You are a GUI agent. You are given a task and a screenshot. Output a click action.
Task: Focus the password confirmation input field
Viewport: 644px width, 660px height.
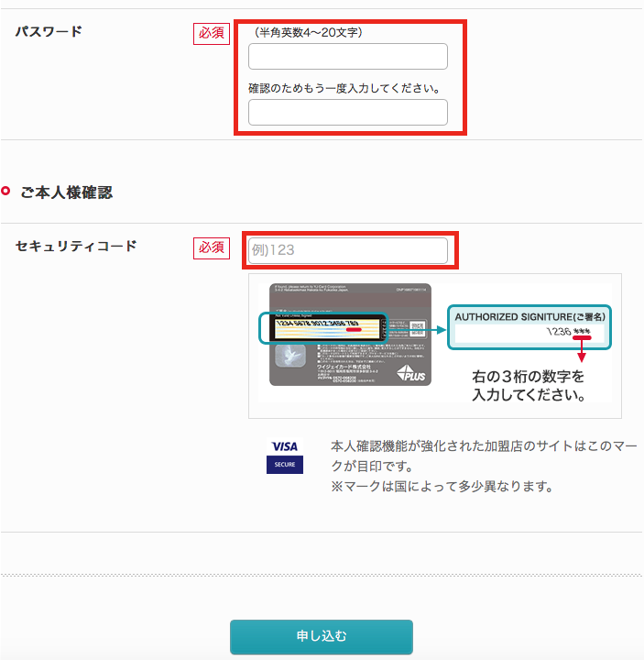[348, 113]
